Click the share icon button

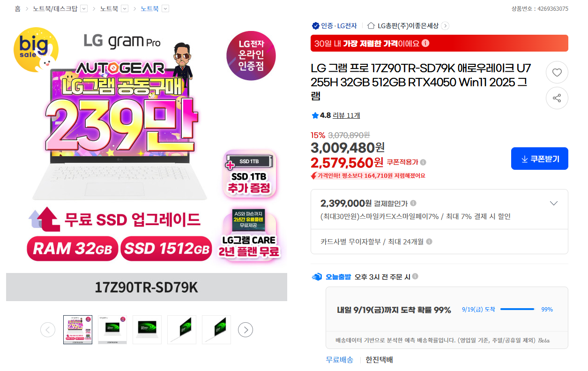[x=557, y=98]
